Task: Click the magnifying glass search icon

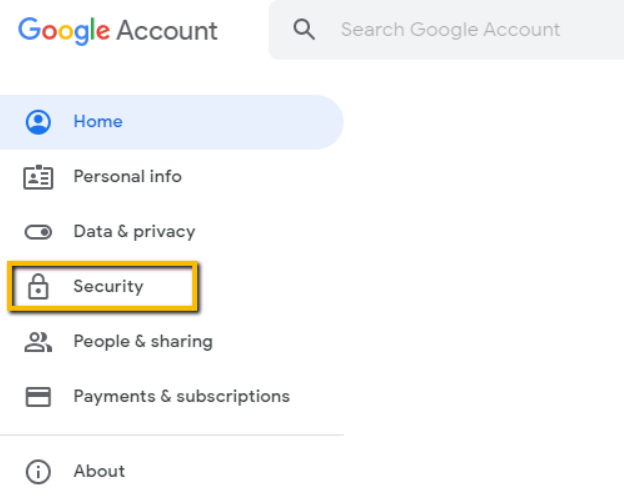Action: (x=304, y=30)
